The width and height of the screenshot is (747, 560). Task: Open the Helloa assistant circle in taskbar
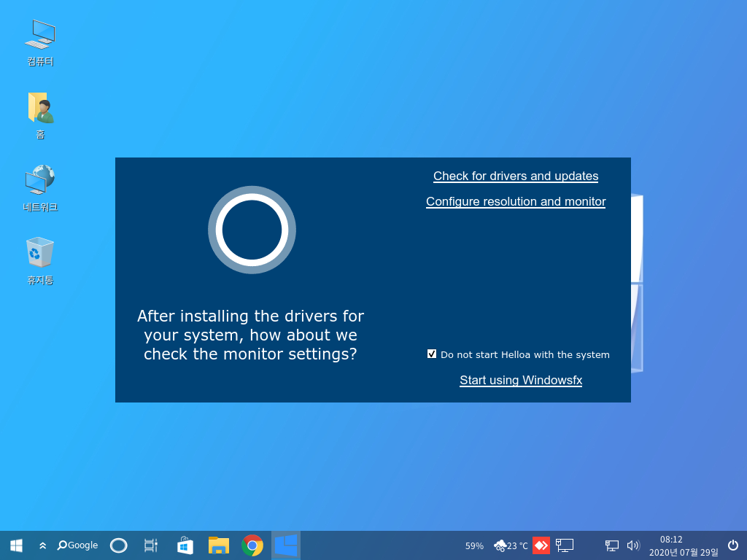coord(119,545)
